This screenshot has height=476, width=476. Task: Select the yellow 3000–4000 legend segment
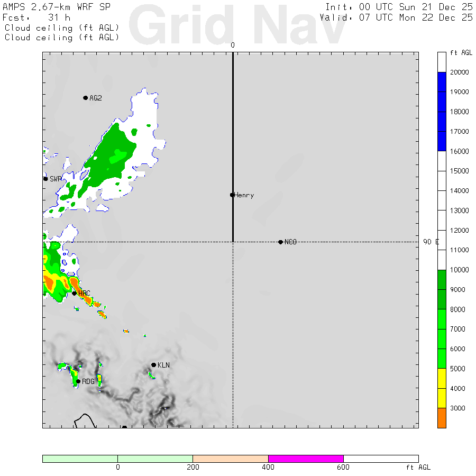click(x=442, y=398)
